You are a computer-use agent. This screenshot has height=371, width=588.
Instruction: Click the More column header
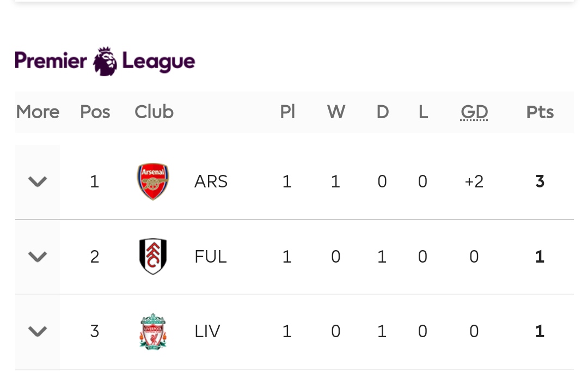(x=38, y=112)
